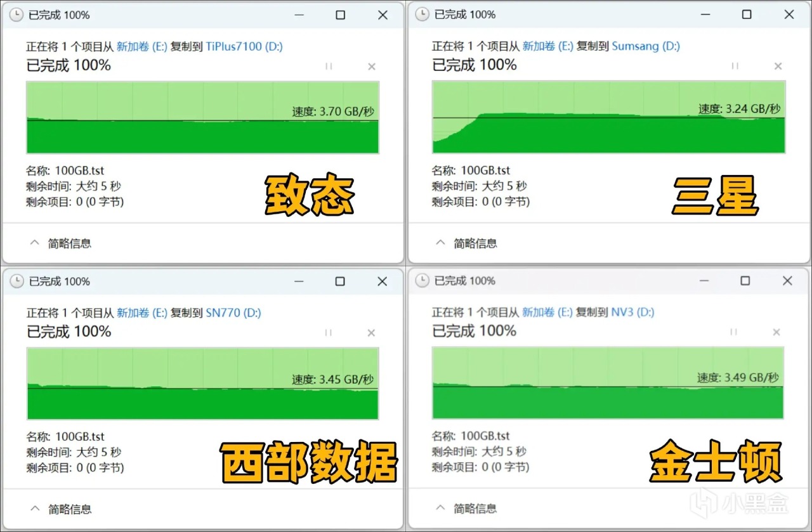Screen dimensions: 812x532
Task: Collapse 简略信息 in the SN770 window
Action: 61,509
